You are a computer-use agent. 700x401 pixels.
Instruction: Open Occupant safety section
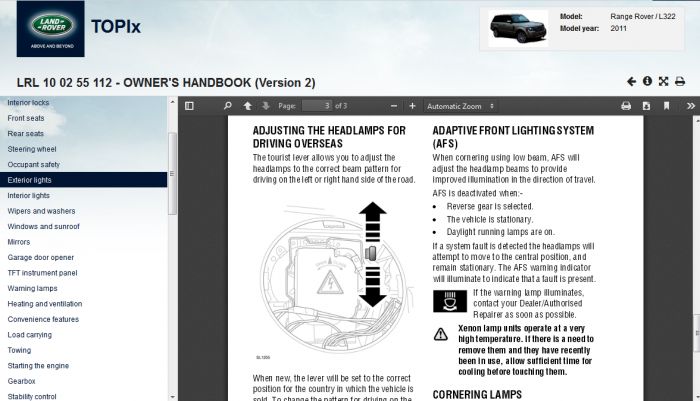point(33,164)
